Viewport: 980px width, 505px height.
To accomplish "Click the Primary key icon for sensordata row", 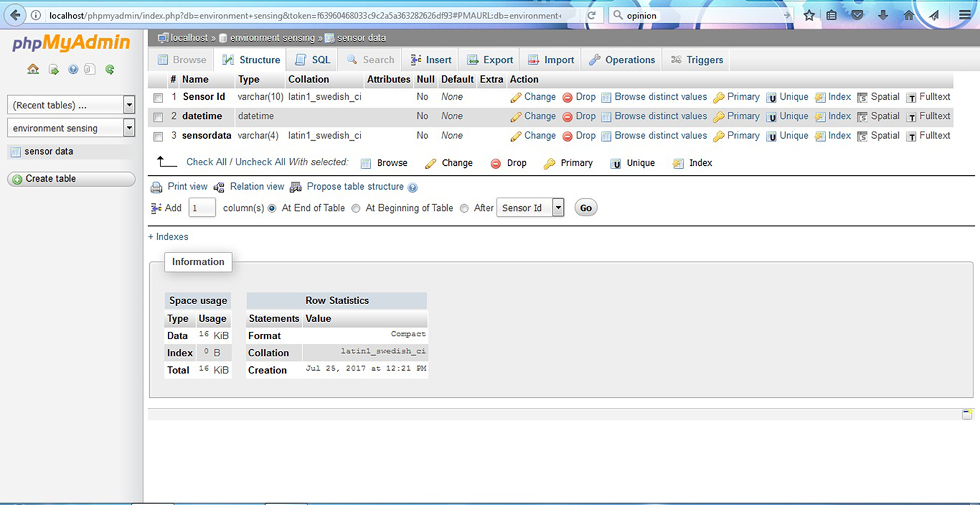I will click(x=719, y=136).
